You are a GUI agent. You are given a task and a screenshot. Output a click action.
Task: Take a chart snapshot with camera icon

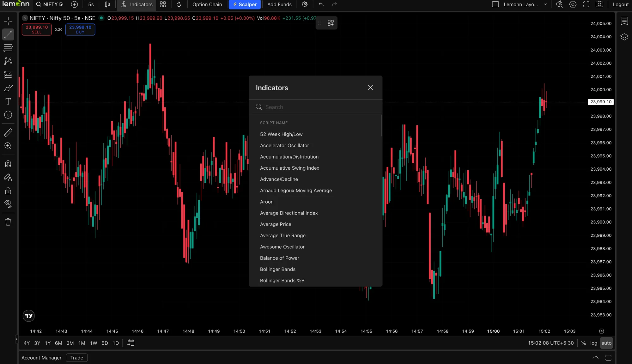point(599,4)
